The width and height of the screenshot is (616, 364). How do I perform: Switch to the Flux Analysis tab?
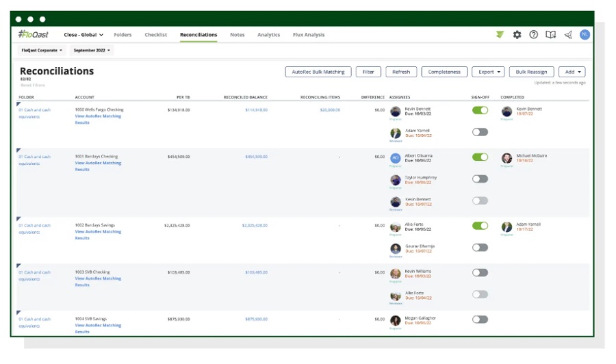pyautogui.click(x=308, y=35)
